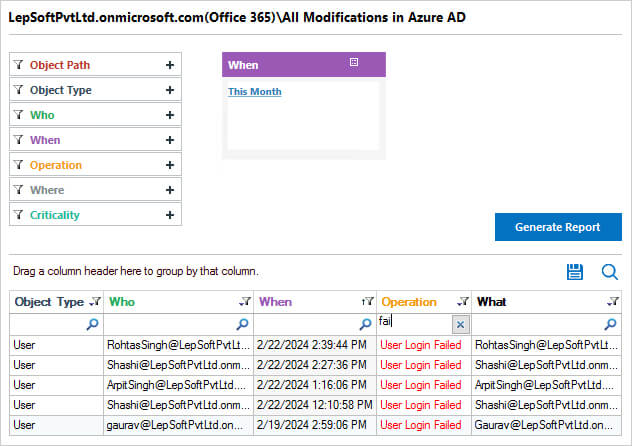Select the gaurav@LepSoftPvtLtd login failed row

point(315,425)
